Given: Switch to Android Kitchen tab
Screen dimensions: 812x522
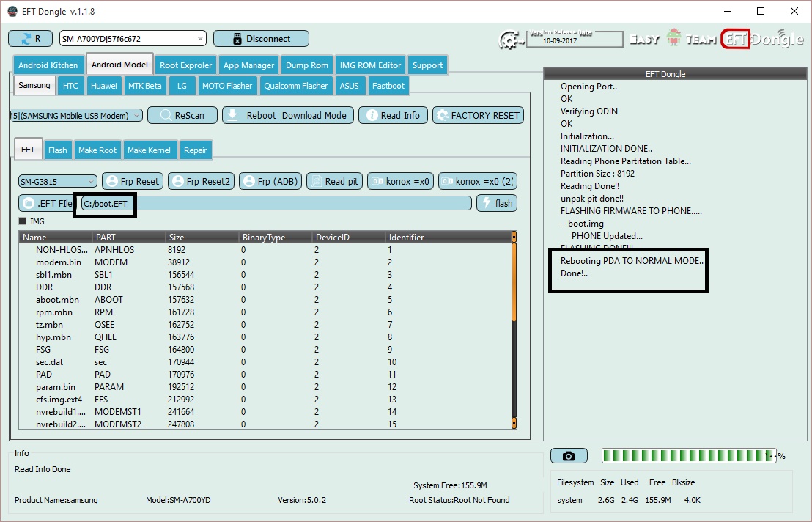Looking at the screenshot, I should click(x=48, y=65).
